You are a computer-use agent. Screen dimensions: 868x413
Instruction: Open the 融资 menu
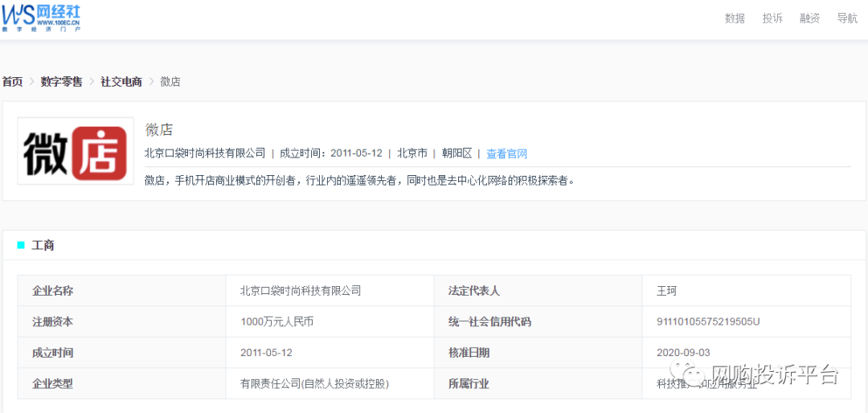810,18
